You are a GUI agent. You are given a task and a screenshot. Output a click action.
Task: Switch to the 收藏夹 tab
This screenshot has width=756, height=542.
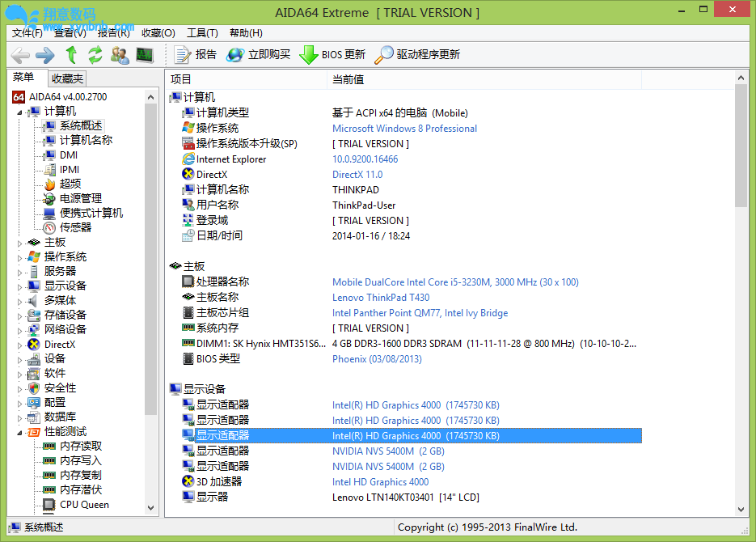coord(67,78)
